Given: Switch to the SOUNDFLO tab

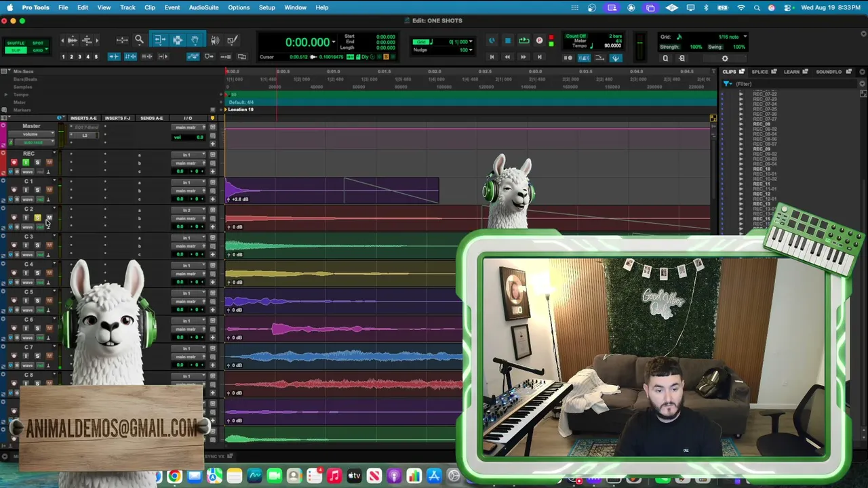Looking at the screenshot, I should (x=829, y=71).
